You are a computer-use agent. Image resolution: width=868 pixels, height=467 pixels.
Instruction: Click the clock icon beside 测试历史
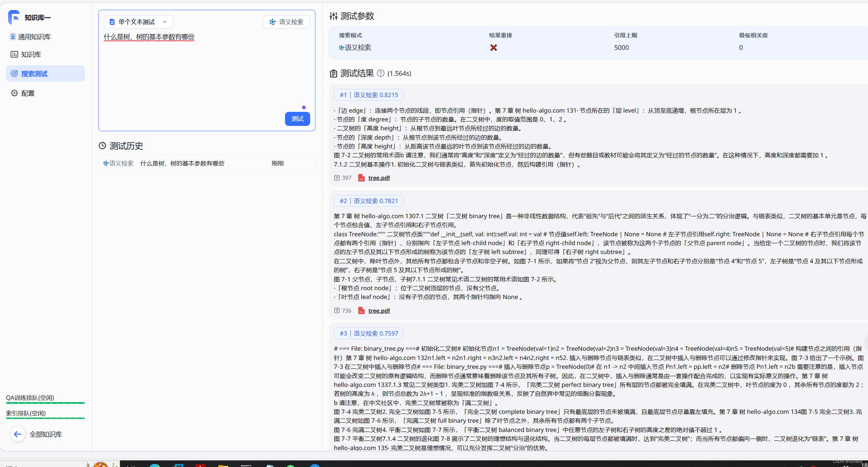tap(102, 145)
